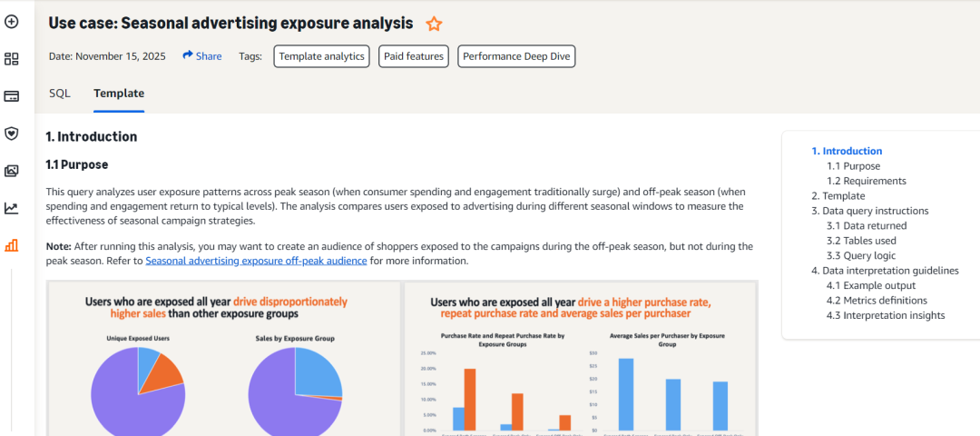This screenshot has height=436, width=980.
Task: Open Seasonal advertising exposure off-peak audience link
Action: point(256,261)
